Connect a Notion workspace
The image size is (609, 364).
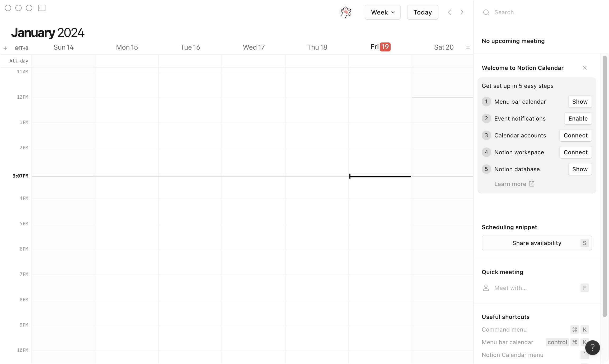575,152
